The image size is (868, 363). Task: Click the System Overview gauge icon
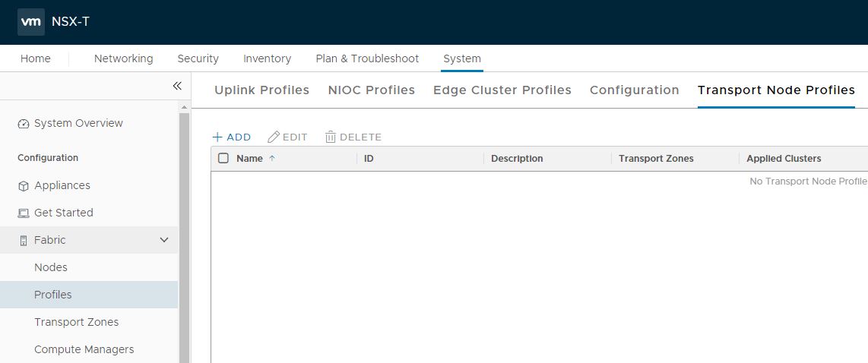(x=24, y=123)
